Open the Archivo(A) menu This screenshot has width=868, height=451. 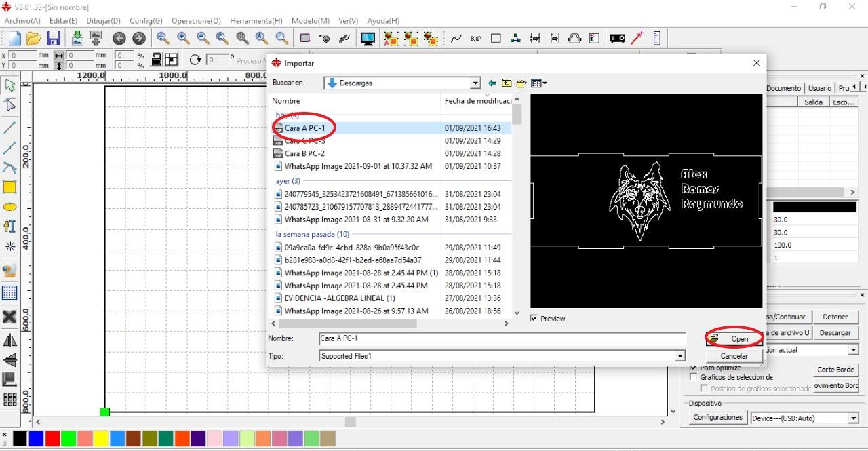click(x=22, y=21)
